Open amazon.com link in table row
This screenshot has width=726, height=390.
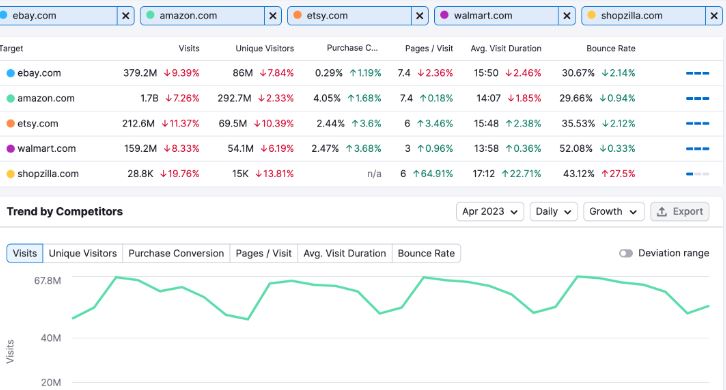click(46, 98)
